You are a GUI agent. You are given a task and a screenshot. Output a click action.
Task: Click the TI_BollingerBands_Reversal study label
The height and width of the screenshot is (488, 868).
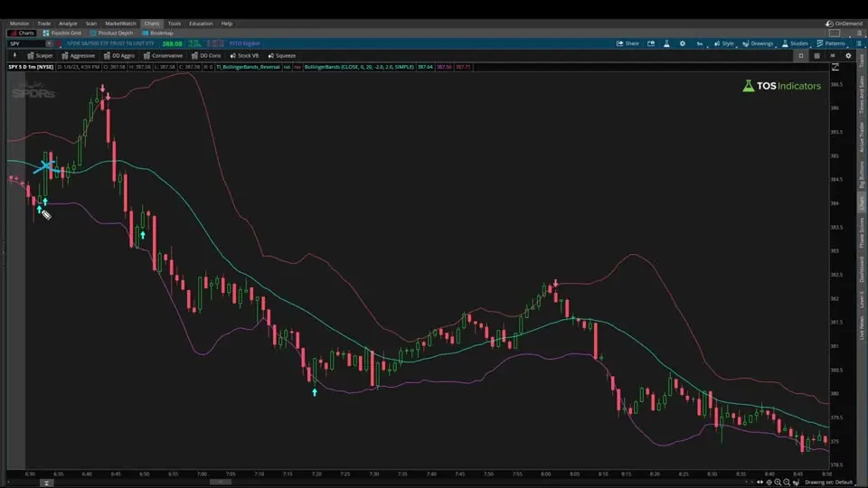click(248, 67)
